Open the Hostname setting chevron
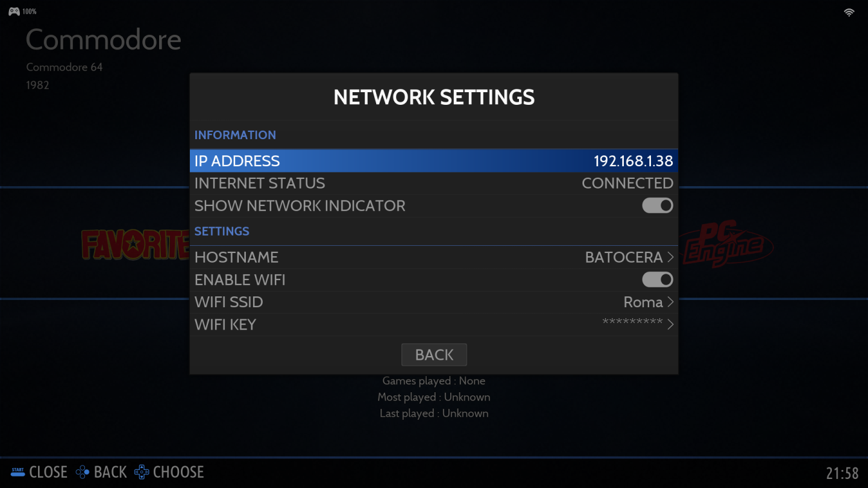The image size is (868, 488). coord(670,257)
